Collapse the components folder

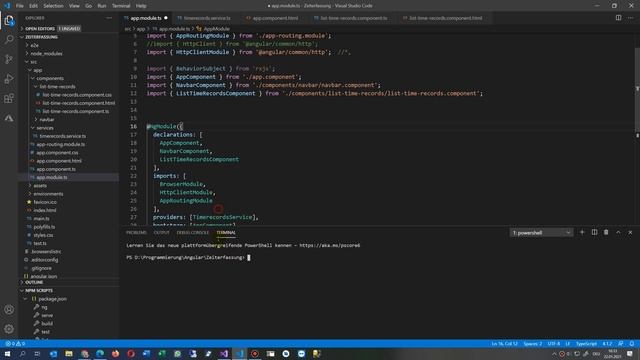click(x=50, y=78)
